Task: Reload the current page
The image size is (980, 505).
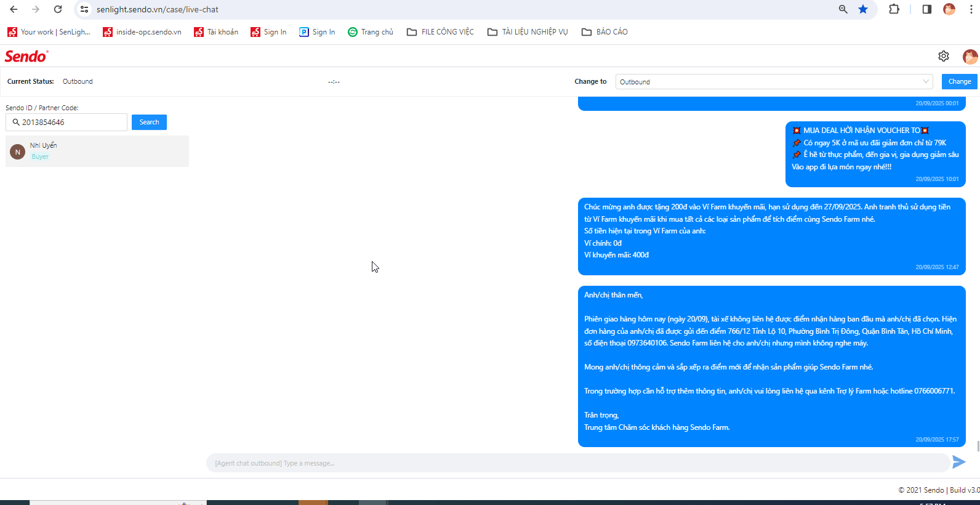Action: [x=58, y=9]
